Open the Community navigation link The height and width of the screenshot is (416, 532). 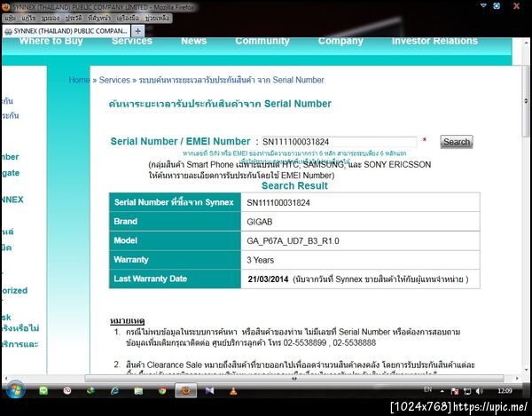pyautogui.click(x=262, y=41)
